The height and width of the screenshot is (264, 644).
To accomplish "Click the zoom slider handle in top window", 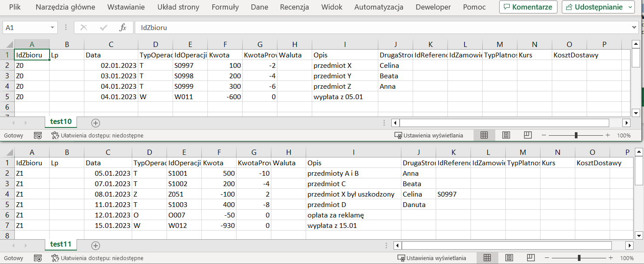I will click(576, 135).
